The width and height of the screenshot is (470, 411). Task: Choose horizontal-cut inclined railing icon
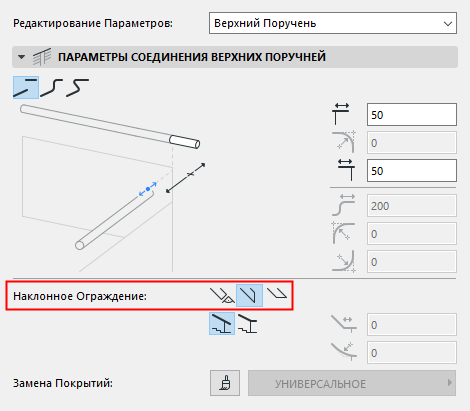click(x=277, y=294)
